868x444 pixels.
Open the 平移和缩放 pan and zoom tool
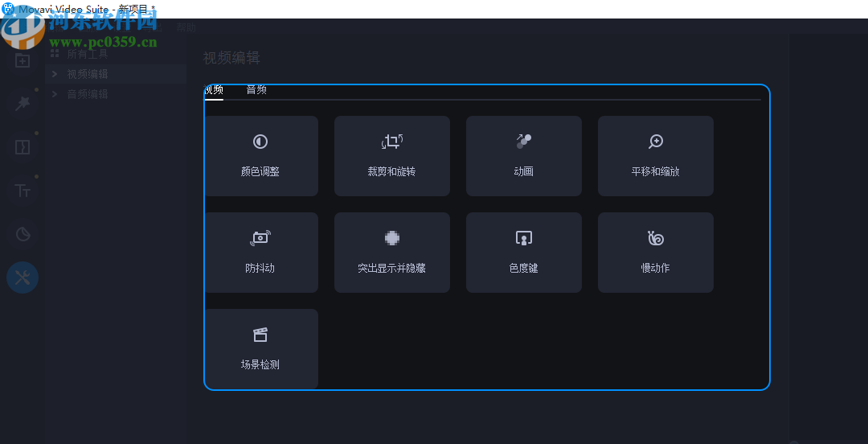[x=656, y=156]
